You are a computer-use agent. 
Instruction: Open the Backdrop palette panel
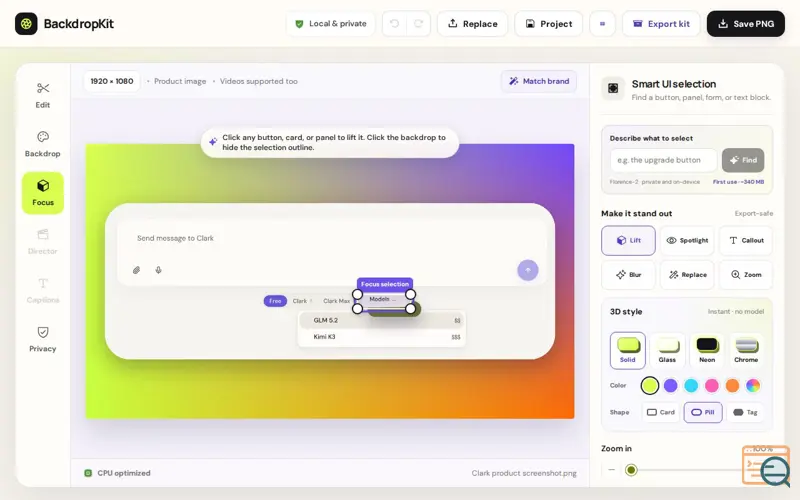click(43, 144)
